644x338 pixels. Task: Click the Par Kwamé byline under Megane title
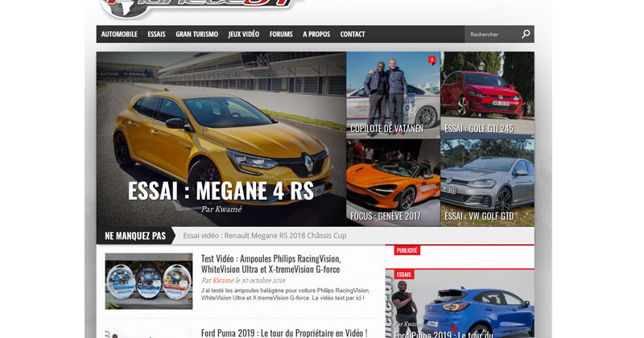[x=221, y=209]
